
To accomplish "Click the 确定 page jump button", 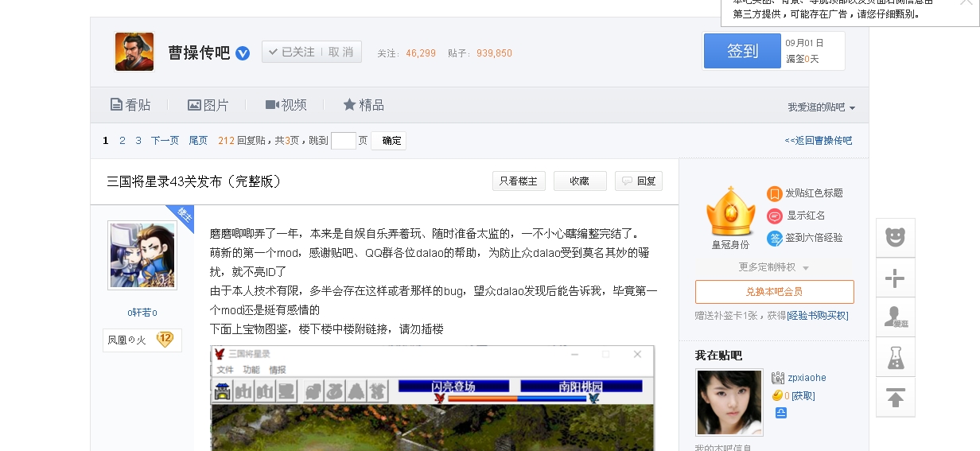I will [x=389, y=141].
